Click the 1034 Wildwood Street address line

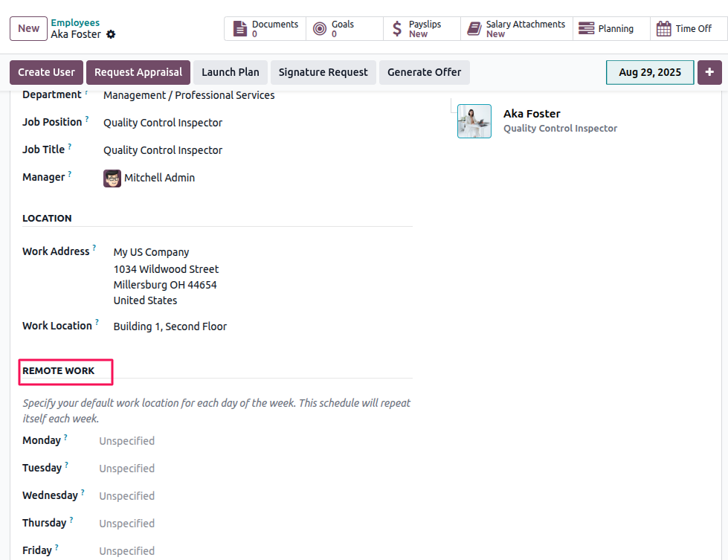166,269
